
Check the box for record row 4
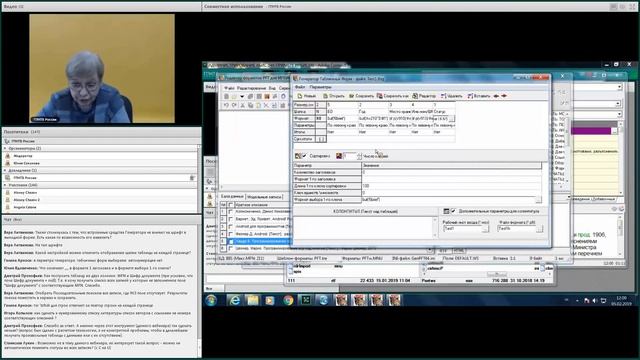click(231, 234)
